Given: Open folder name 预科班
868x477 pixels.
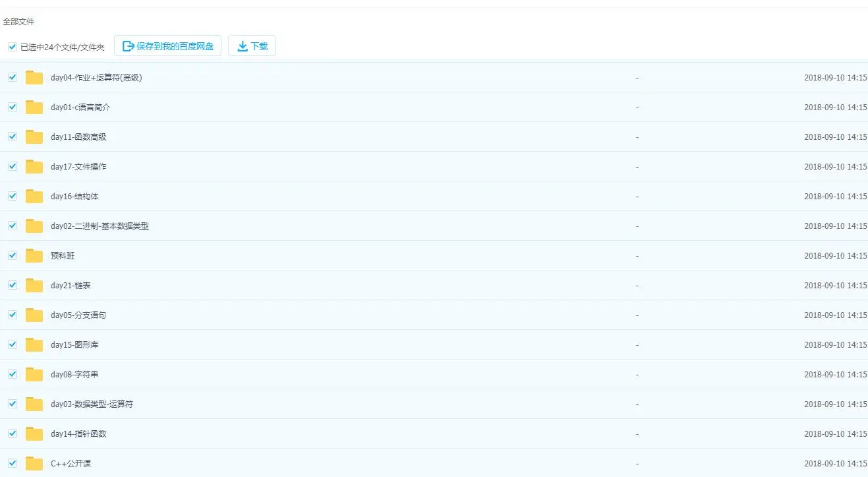Looking at the screenshot, I should coord(63,255).
